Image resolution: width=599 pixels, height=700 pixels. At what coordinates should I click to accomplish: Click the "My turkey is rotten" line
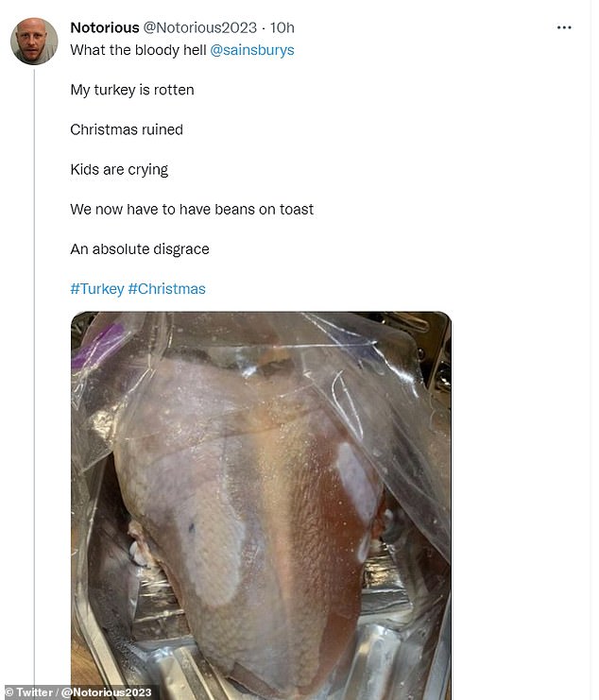click(132, 90)
